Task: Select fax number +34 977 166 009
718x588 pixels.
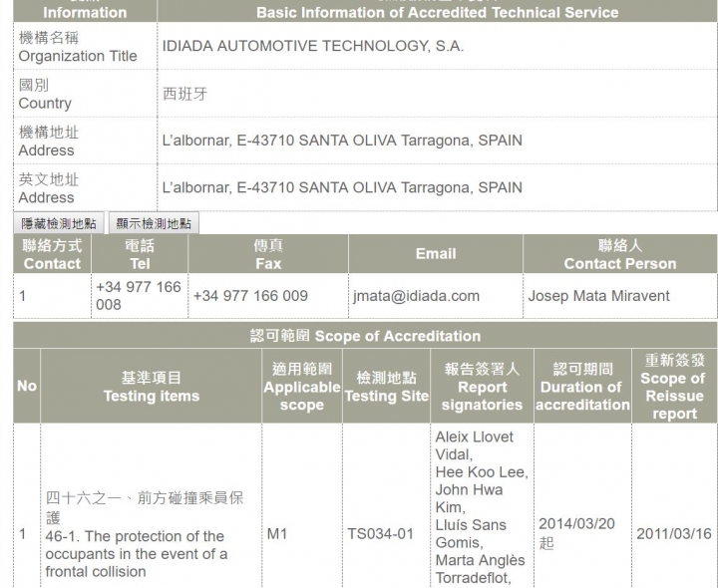Action: tap(250, 296)
